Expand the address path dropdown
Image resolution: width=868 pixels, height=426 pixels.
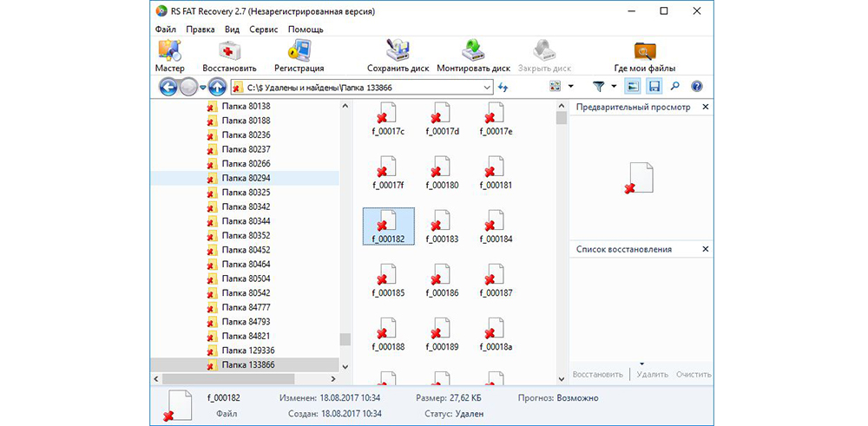(486, 87)
